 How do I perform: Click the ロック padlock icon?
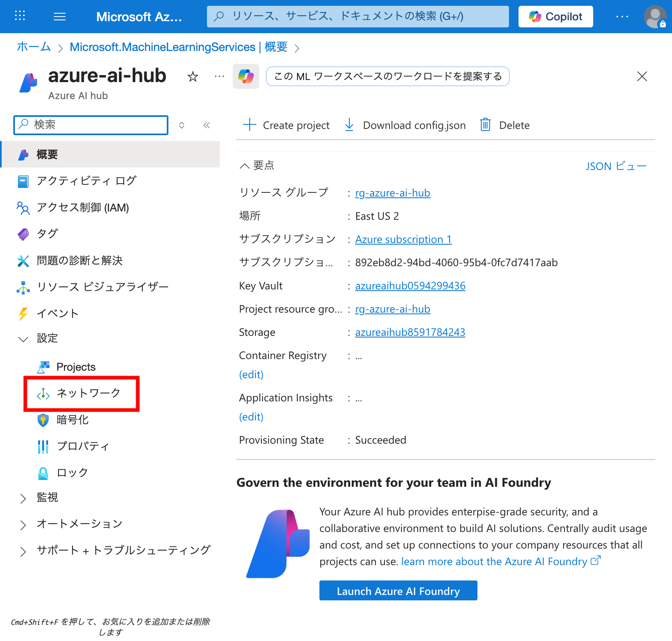pos(43,473)
